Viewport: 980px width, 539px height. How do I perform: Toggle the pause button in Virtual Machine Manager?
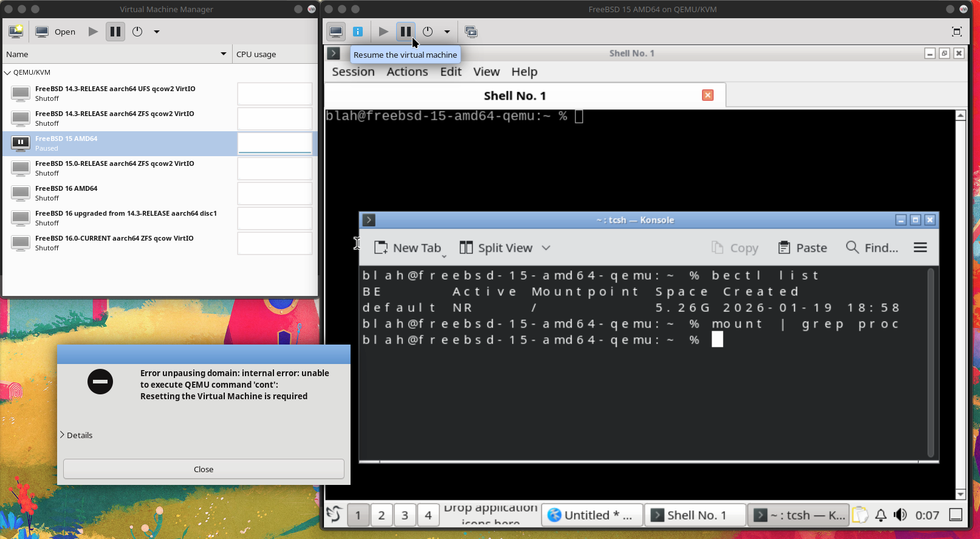(115, 32)
